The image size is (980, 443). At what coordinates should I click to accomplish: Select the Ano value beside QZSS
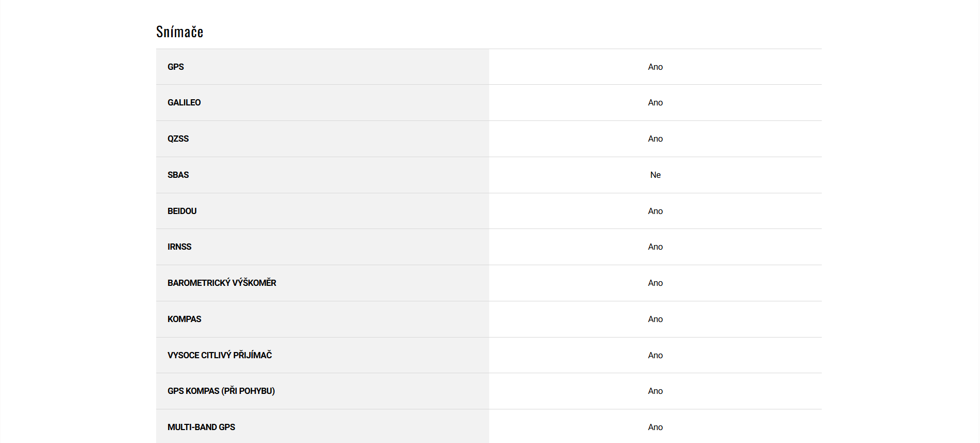pos(655,139)
